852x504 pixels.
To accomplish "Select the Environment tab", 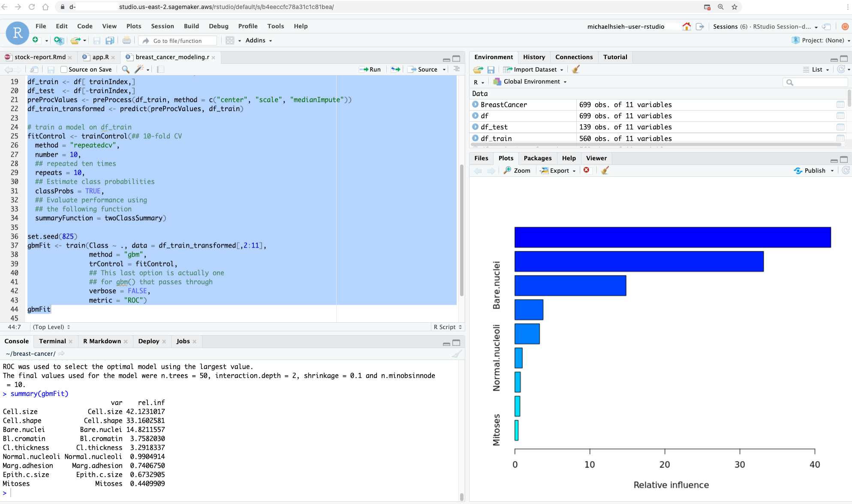I will (x=494, y=57).
